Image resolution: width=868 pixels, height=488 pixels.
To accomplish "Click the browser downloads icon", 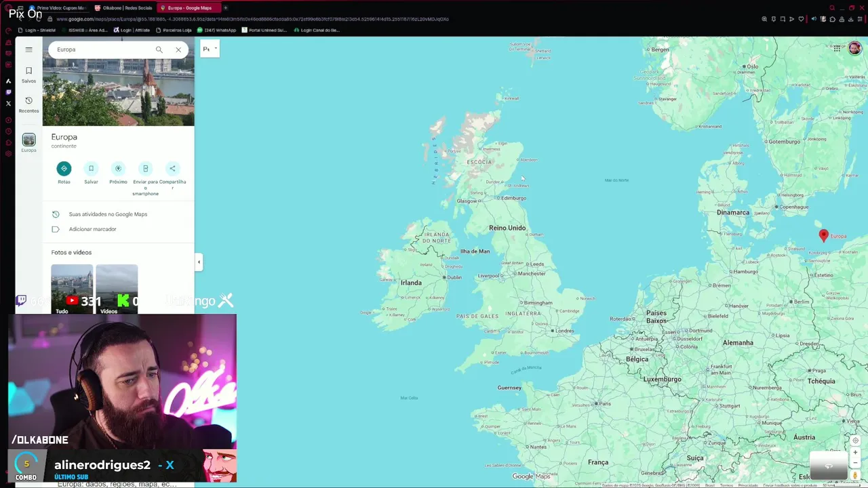I will [850, 19].
